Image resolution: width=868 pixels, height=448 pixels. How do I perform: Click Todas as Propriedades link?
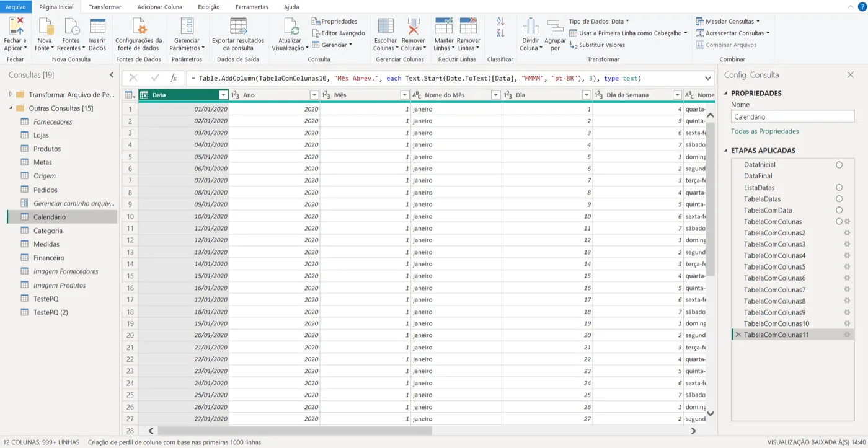point(764,131)
